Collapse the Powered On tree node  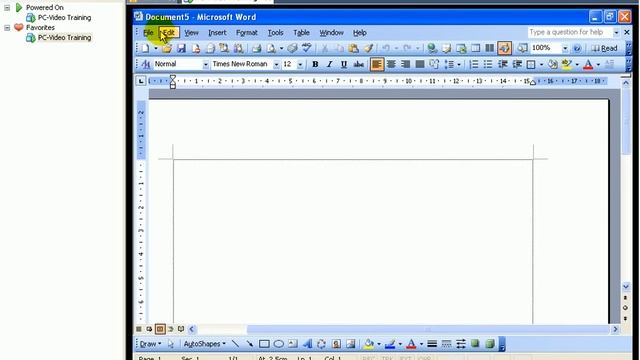(x=7, y=8)
